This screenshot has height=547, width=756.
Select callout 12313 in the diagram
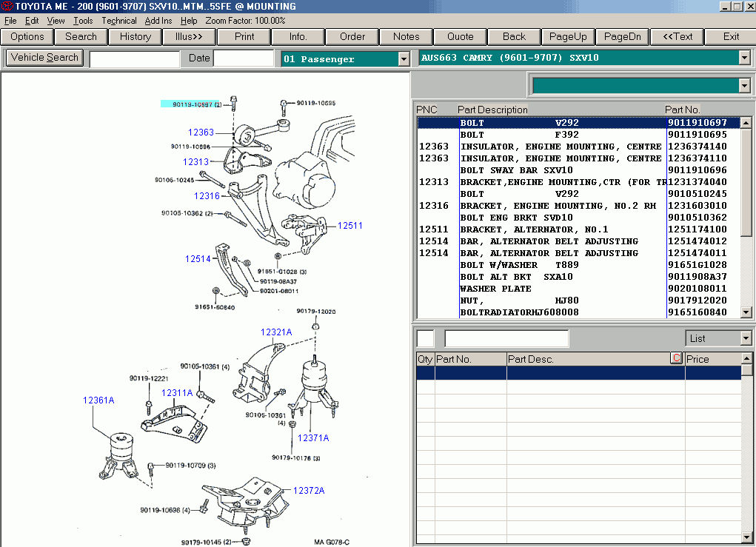click(195, 162)
